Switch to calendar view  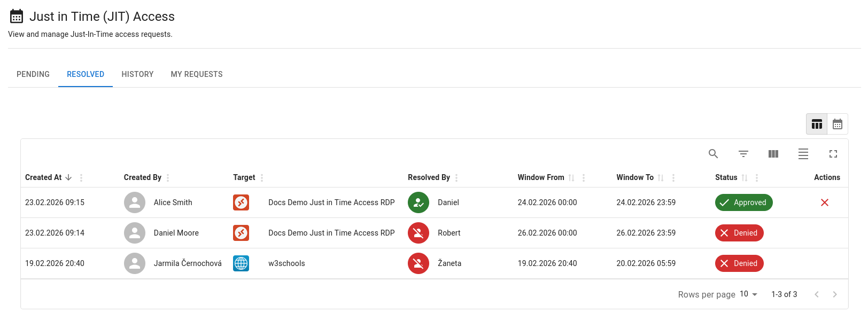pyautogui.click(x=837, y=124)
